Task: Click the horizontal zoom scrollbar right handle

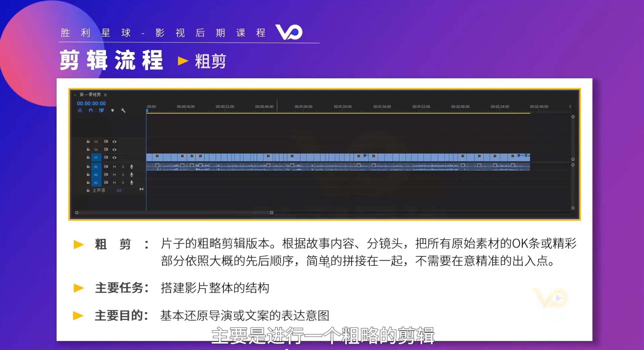Action: point(271,212)
